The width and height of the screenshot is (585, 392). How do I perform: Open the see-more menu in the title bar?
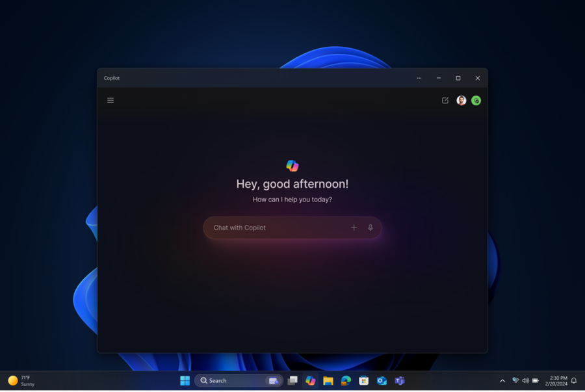pyautogui.click(x=419, y=78)
